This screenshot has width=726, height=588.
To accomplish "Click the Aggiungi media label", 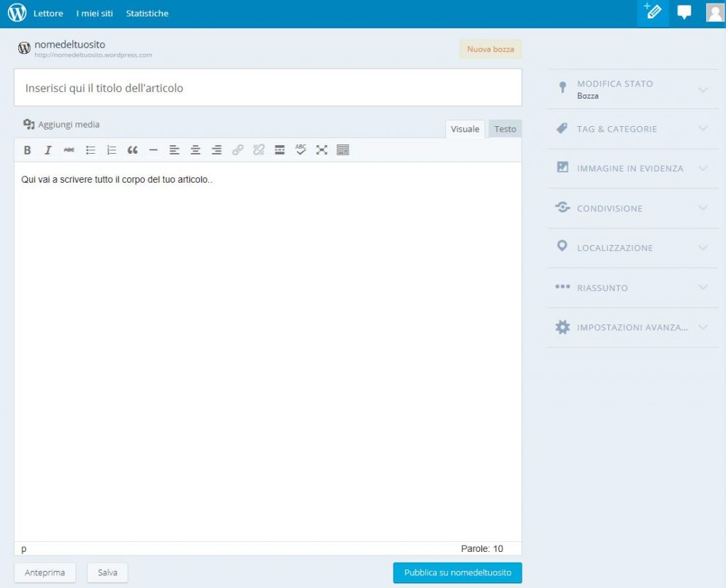I will tap(69, 125).
